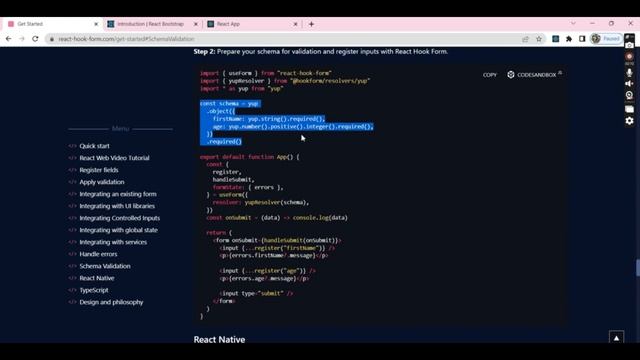
Task: Open the example in CodeSandbox
Action: pos(535,75)
